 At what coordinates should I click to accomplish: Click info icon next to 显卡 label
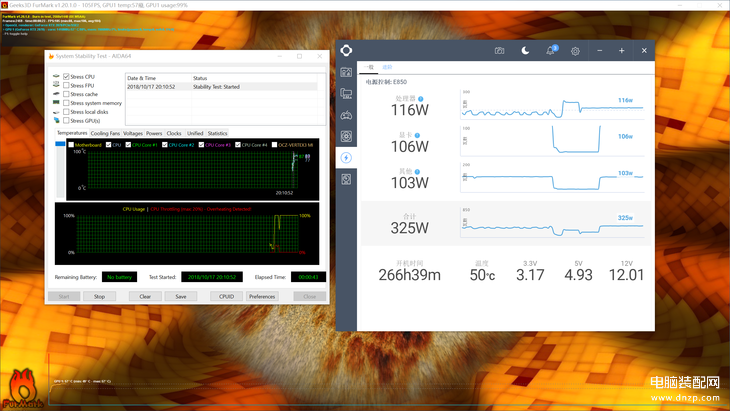click(417, 135)
